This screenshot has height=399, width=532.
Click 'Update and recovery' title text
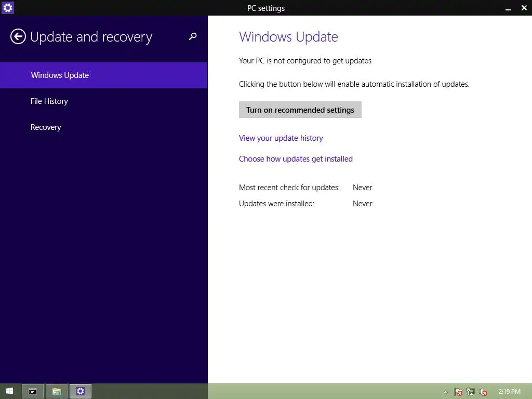click(91, 37)
